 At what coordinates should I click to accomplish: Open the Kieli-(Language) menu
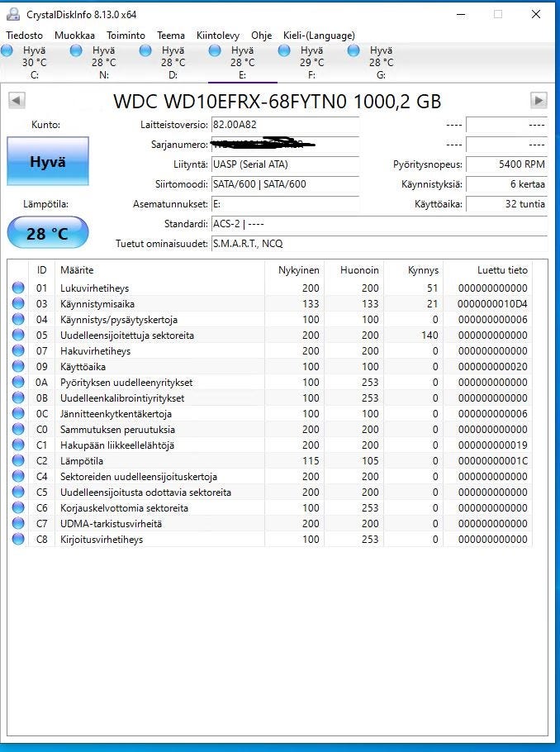(319, 36)
